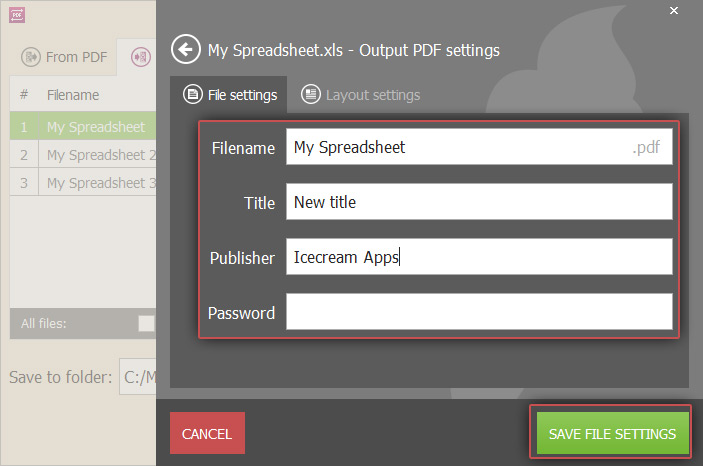Click the CANCEL button
This screenshot has height=466, width=703.
click(207, 433)
